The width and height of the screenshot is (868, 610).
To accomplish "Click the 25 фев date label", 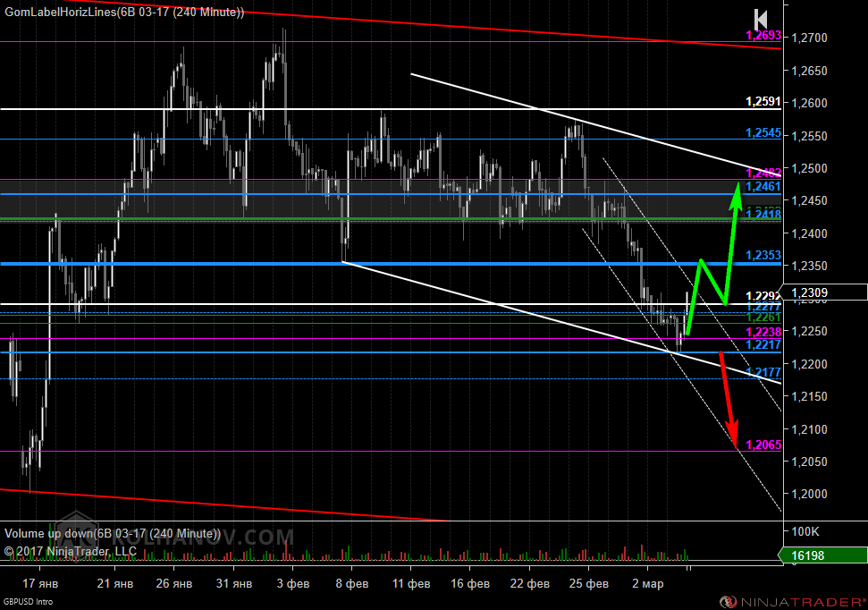I will pos(588,583).
